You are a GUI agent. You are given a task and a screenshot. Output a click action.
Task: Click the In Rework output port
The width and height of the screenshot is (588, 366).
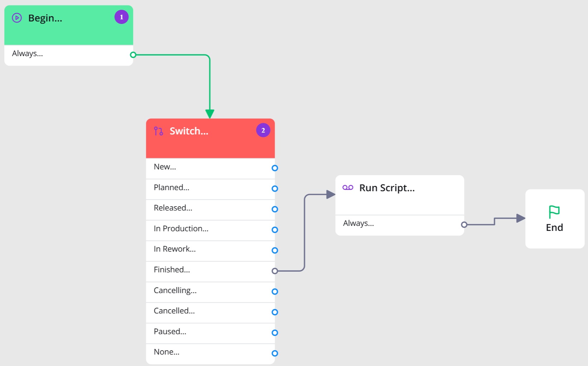[x=275, y=251]
